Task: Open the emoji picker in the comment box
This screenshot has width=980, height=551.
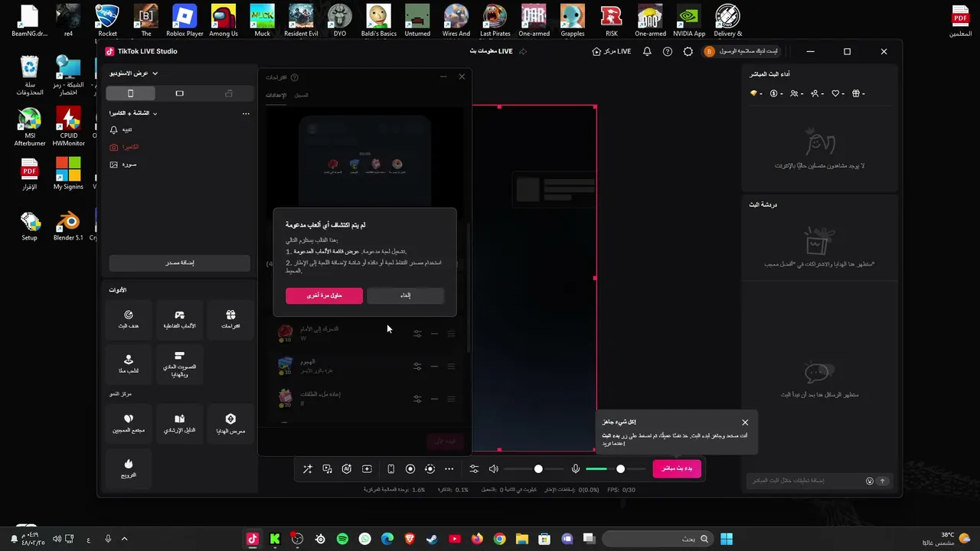Action: pyautogui.click(x=870, y=481)
